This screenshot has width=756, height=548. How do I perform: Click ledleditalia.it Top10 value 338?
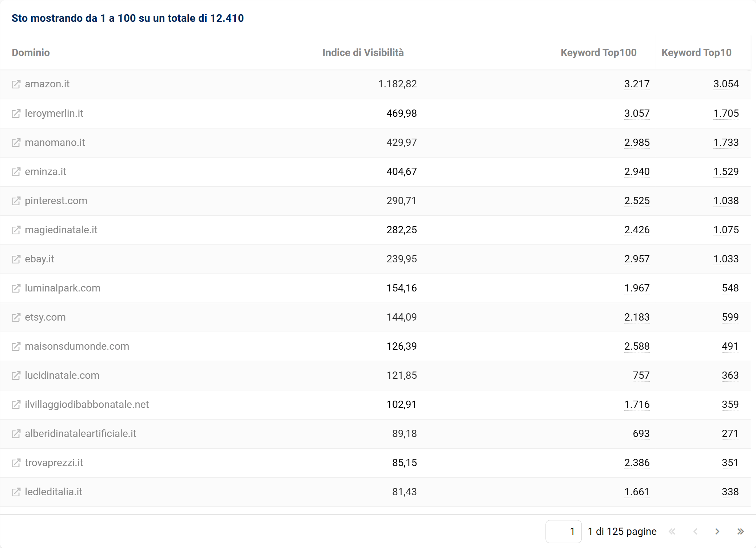(x=731, y=492)
